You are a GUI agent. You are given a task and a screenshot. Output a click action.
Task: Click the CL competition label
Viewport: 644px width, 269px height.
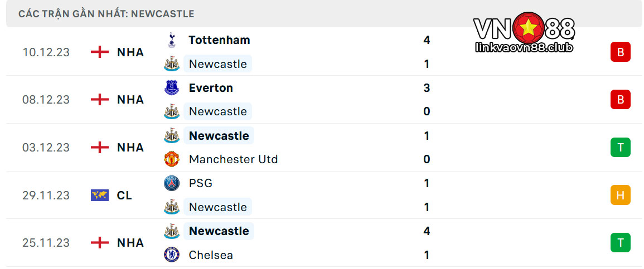(x=124, y=195)
